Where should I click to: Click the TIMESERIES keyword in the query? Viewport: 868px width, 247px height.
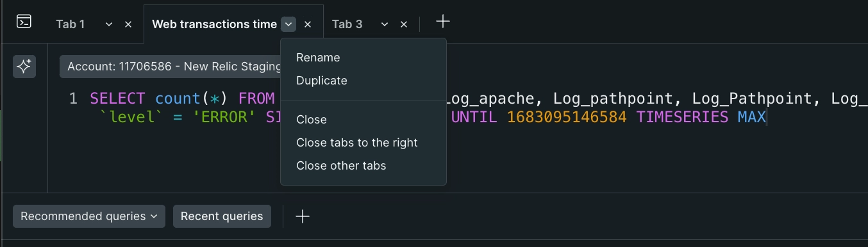click(x=682, y=117)
